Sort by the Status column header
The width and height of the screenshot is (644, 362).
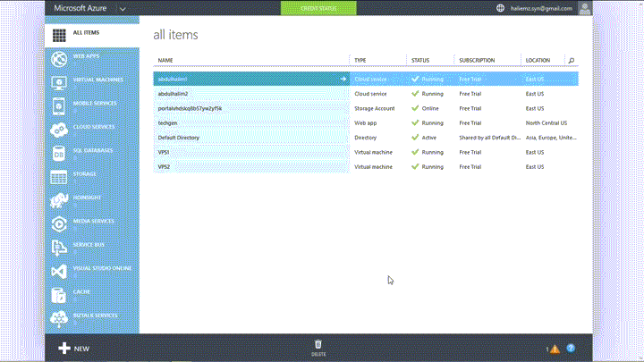[x=420, y=61]
